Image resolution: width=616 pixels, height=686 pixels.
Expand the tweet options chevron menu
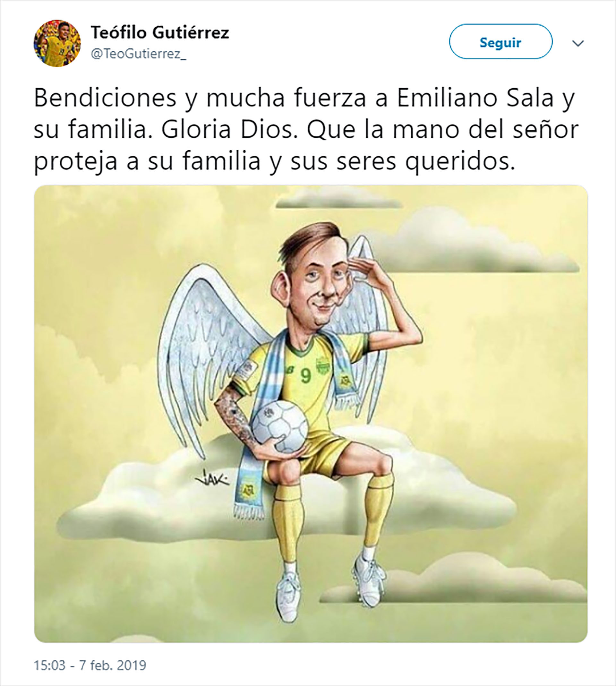(x=578, y=43)
